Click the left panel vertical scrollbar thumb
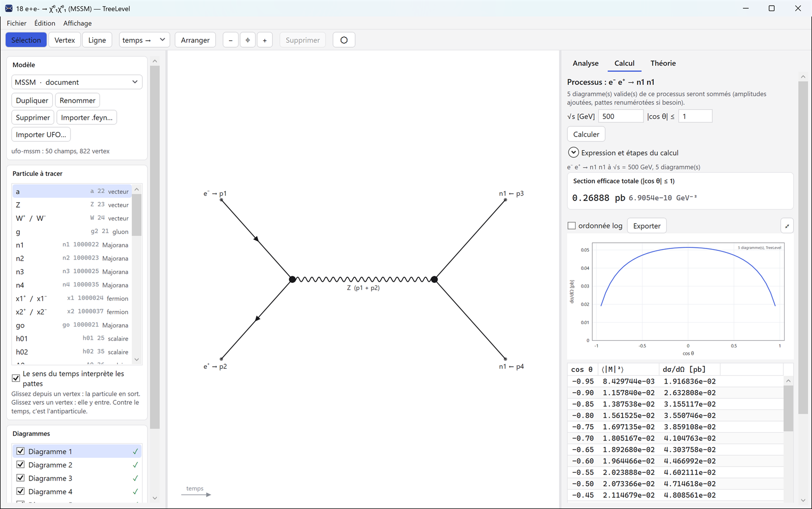This screenshot has width=812, height=509. coord(155,247)
